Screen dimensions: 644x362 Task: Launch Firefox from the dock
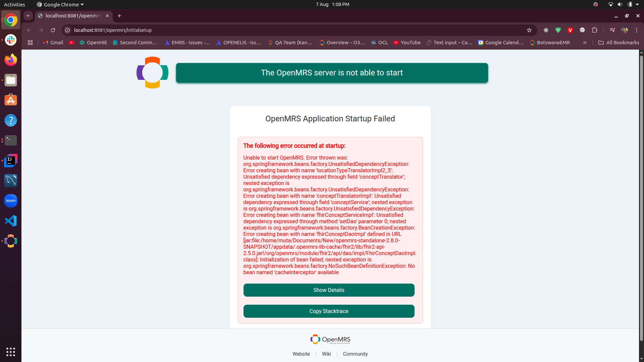[x=11, y=60]
